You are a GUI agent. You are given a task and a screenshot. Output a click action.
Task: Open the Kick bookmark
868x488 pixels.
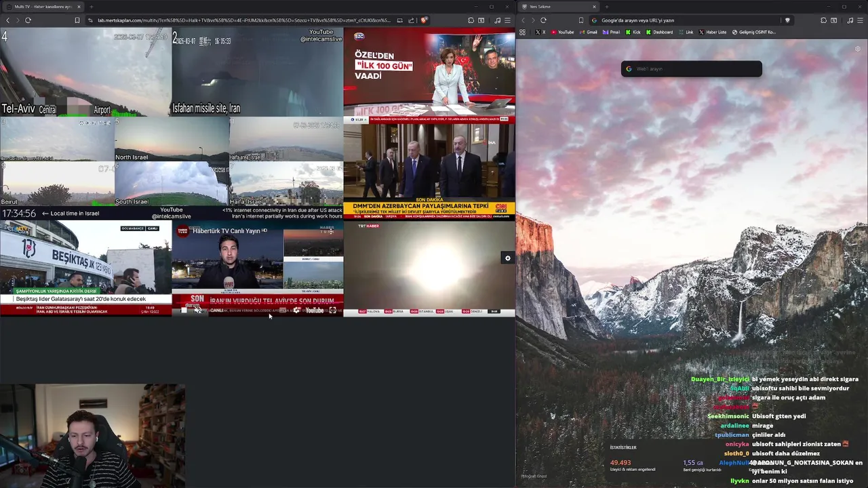pyautogui.click(x=633, y=32)
